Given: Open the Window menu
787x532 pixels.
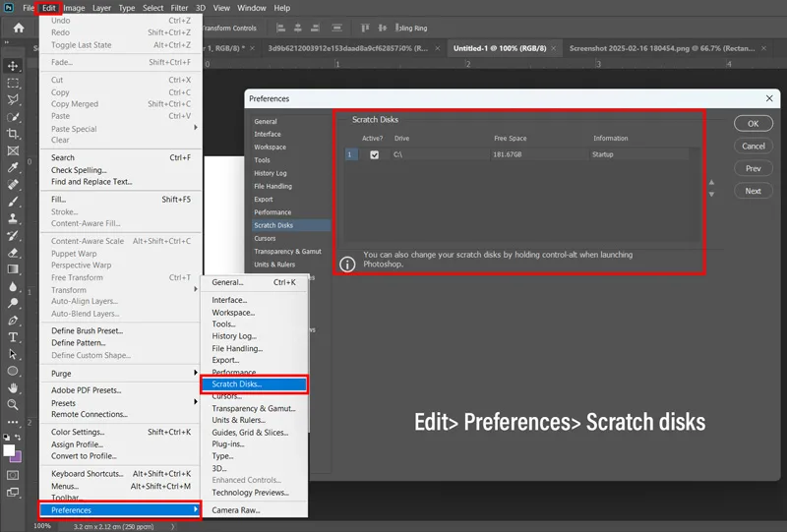Looking at the screenshot, I should [x=252, y=8].
